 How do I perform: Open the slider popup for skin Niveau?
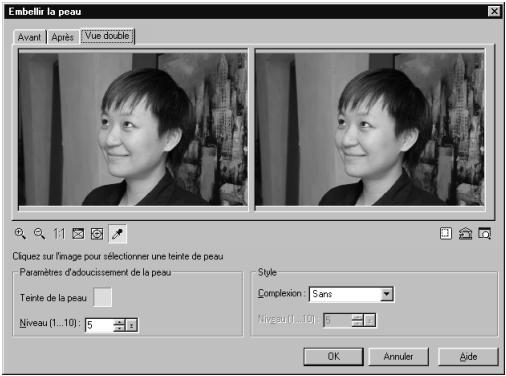click(131, 325)
